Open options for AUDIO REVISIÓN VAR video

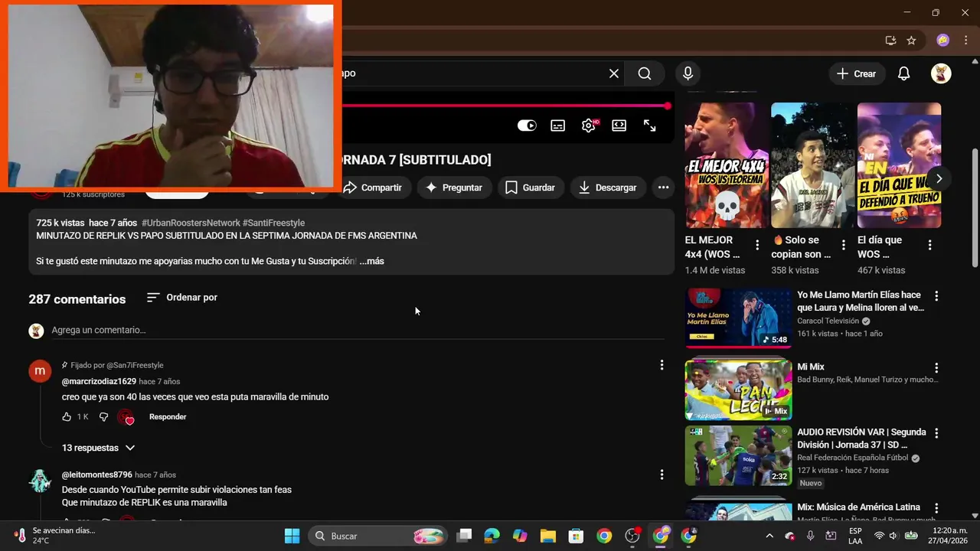click(x=936, y=432)
